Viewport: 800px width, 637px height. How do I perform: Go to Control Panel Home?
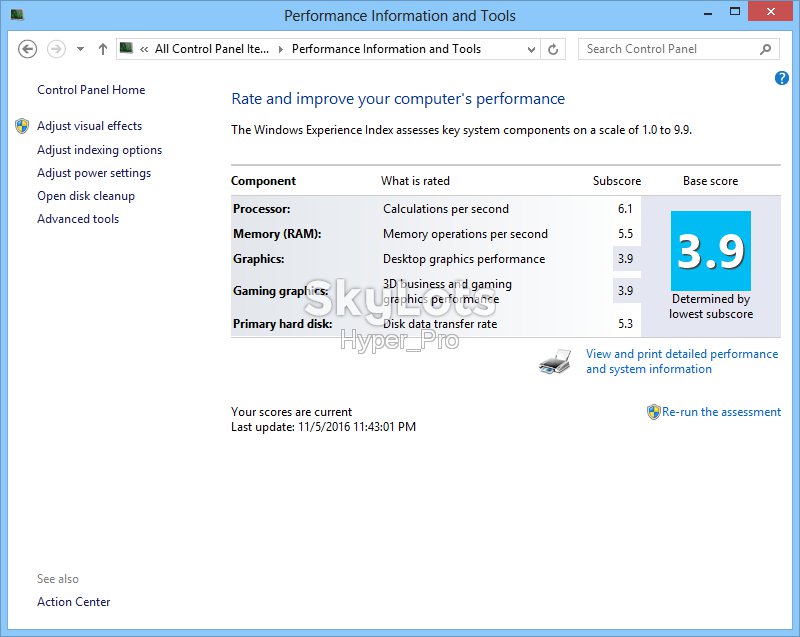(x=91, y=90)
